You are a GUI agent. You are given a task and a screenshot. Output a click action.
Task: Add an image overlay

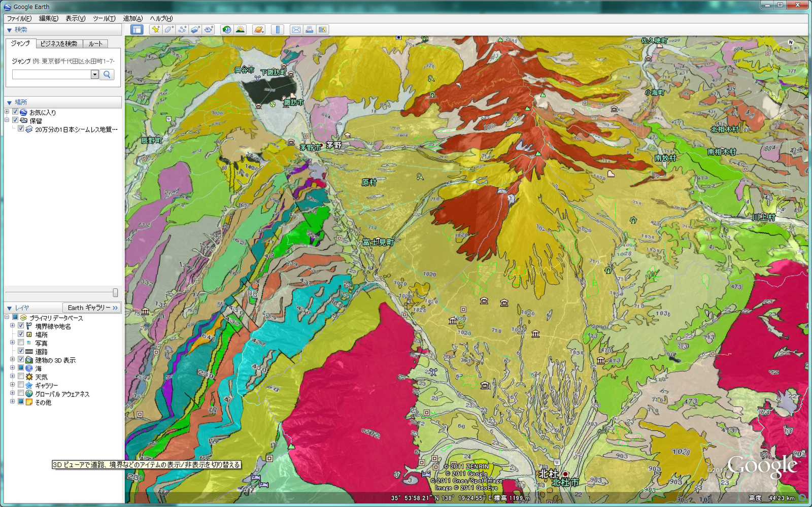click(x=195, y=29)
